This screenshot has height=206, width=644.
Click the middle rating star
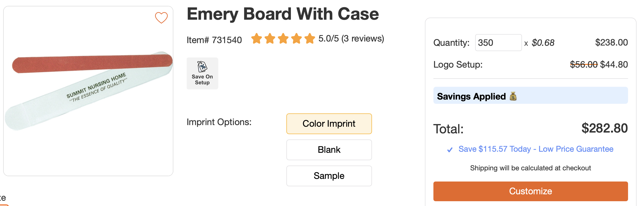(x=283, y=39)
